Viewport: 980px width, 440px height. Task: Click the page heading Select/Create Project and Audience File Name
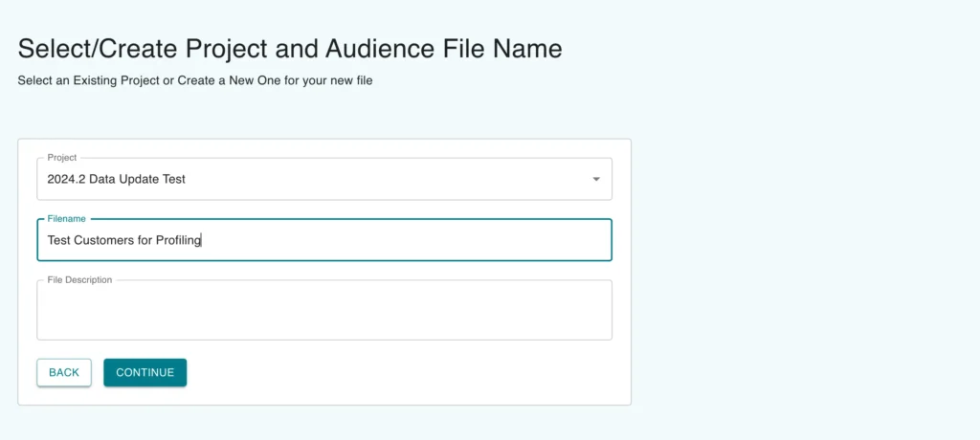pos(290,49)
